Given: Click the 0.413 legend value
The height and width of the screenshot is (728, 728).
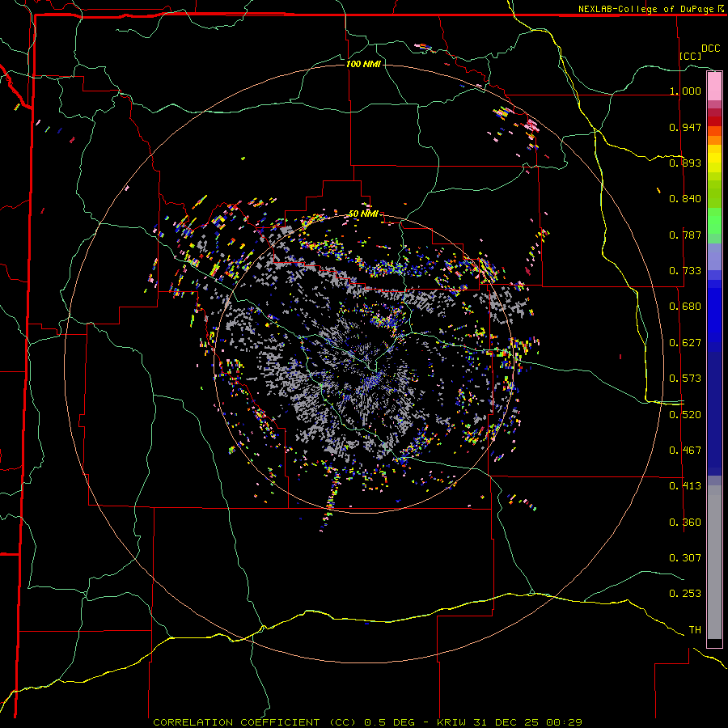Looking at the screenshot, I should pyautogui.click(x=685, y=486).
